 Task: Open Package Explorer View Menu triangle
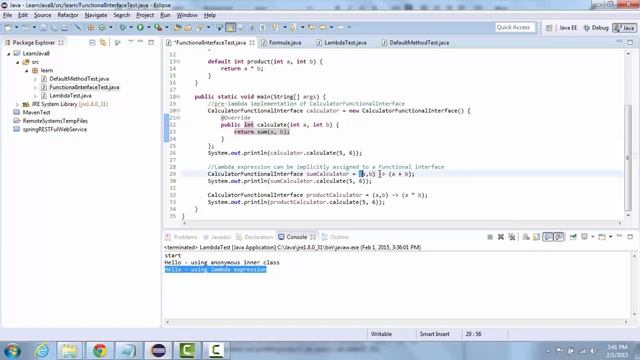coord(131,42)
